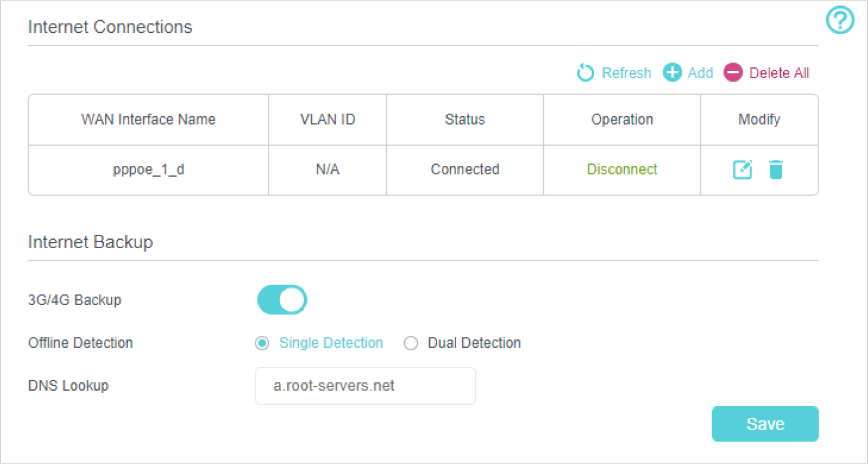Click the plus icon beside Add
Screen dimensions: 868x464
click(x=672, y=73)
